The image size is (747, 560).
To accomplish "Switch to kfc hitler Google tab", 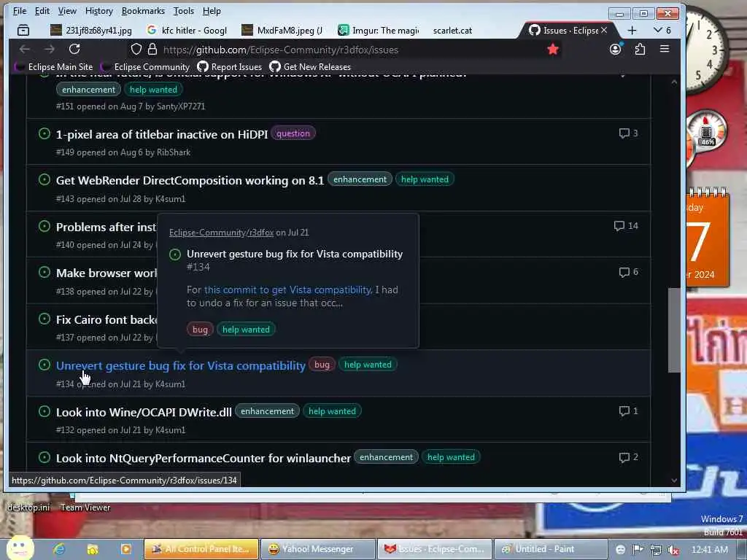I will pos(187,31).
